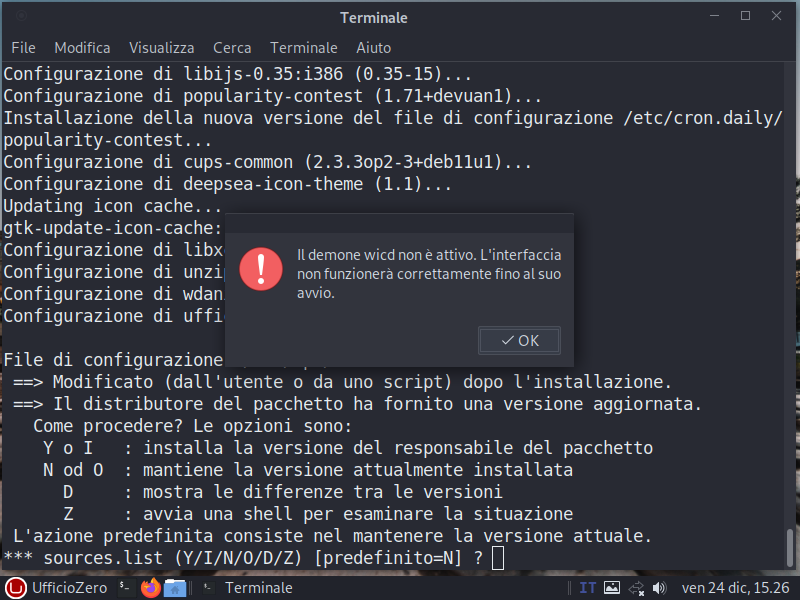Click the date and time clock

click(734, 588)
